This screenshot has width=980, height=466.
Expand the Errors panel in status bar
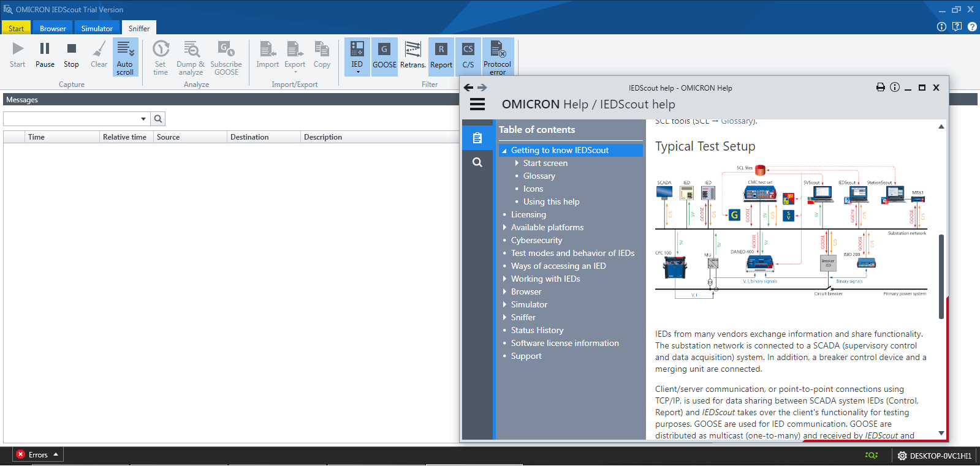(38, 455)
